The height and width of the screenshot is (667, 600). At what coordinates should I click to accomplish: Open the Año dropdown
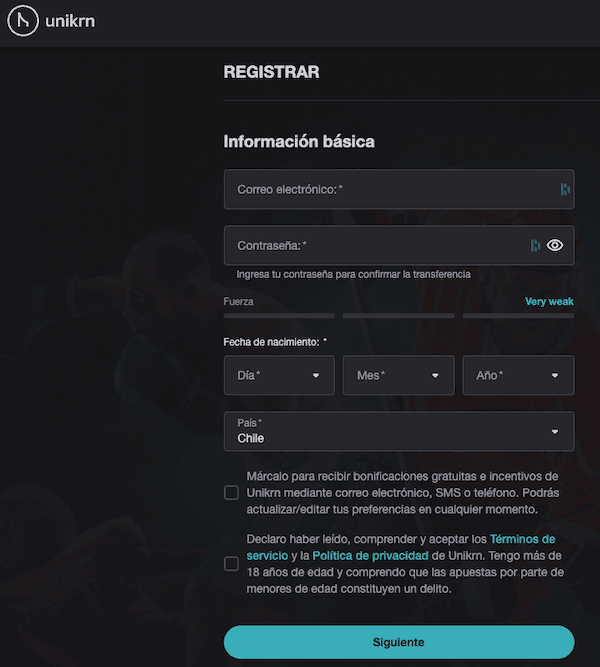(x=518, y=375)
